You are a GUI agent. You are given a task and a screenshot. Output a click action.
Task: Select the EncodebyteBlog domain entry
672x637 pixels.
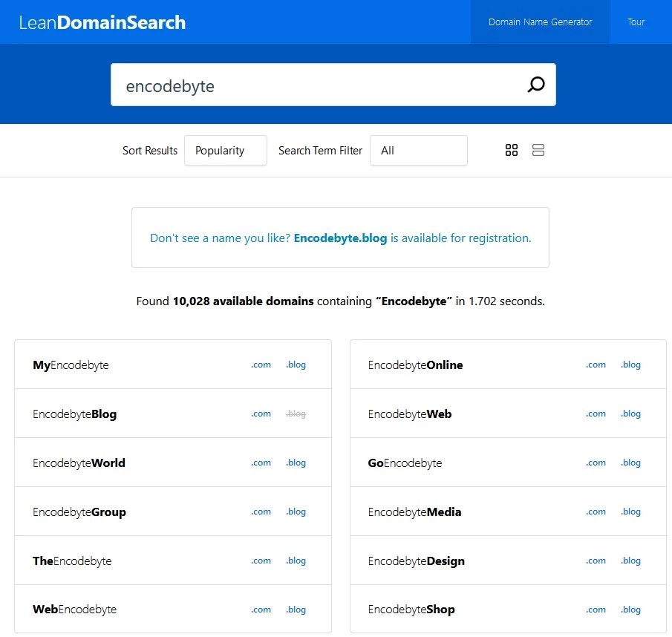coord(74,414)
